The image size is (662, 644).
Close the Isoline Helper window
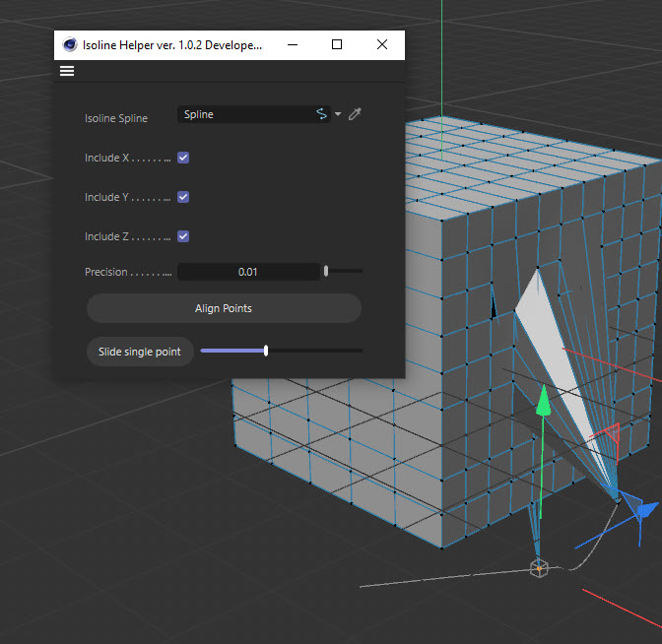pos(382,44)
